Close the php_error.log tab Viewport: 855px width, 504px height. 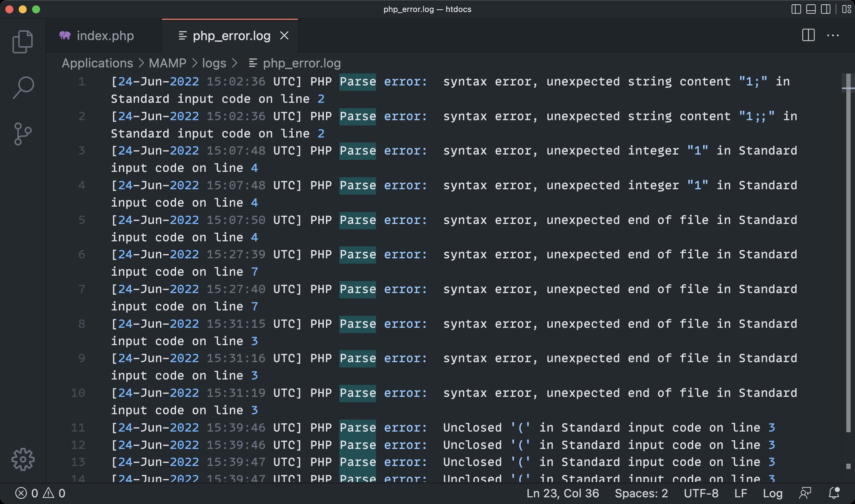[x=284, y=36]
